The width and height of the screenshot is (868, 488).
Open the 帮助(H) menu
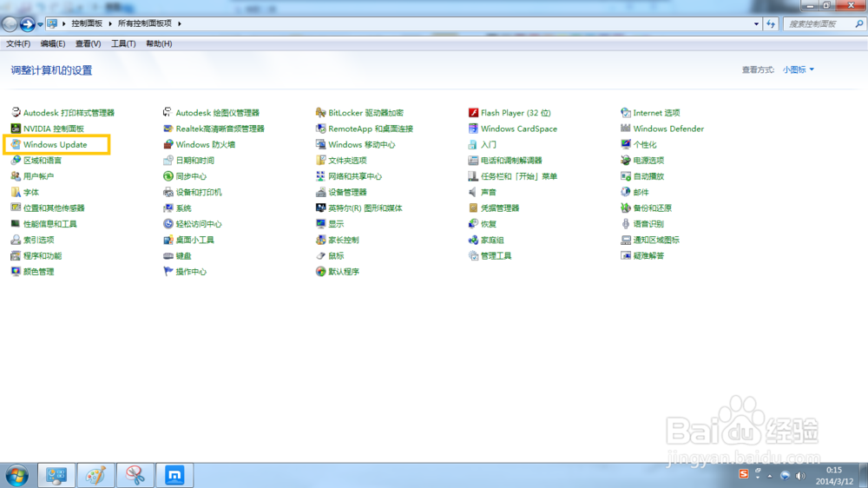(x=159, y=43)
